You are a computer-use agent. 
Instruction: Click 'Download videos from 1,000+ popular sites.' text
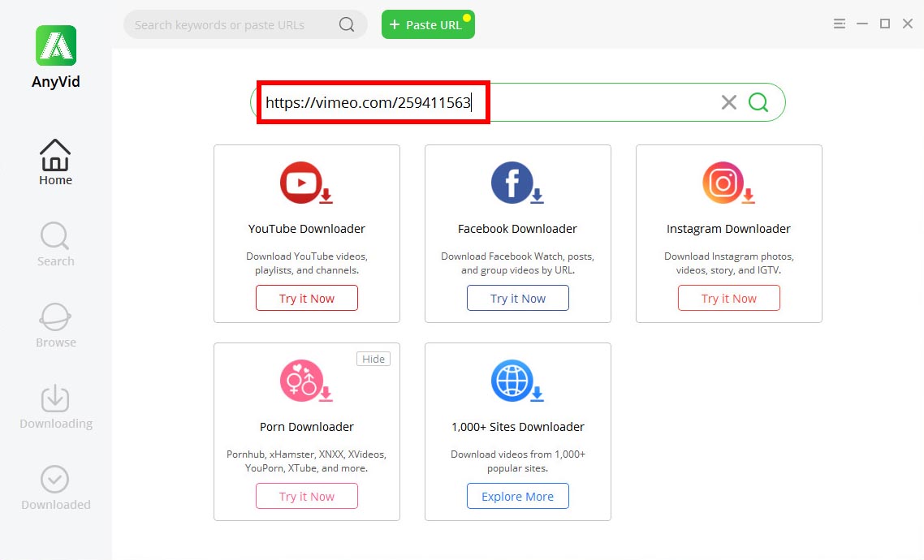pos(518,461)
